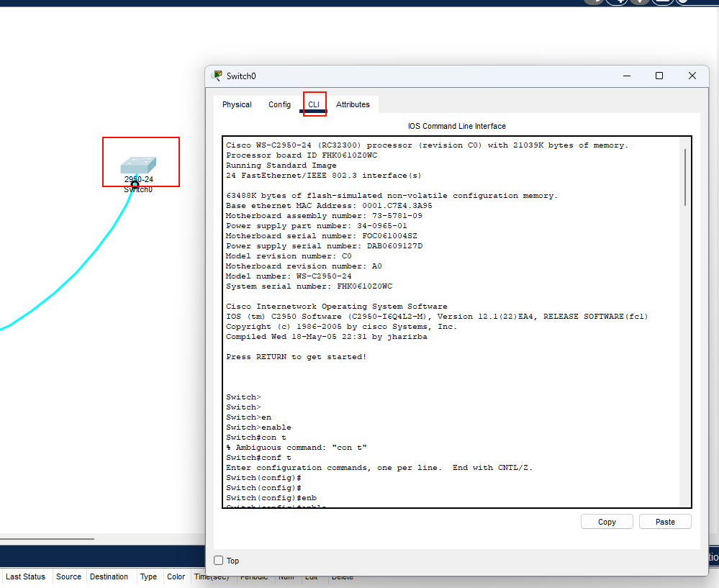Click the Destination column header
The height and width of the screenshot is (588, 719).
point(109,576)
